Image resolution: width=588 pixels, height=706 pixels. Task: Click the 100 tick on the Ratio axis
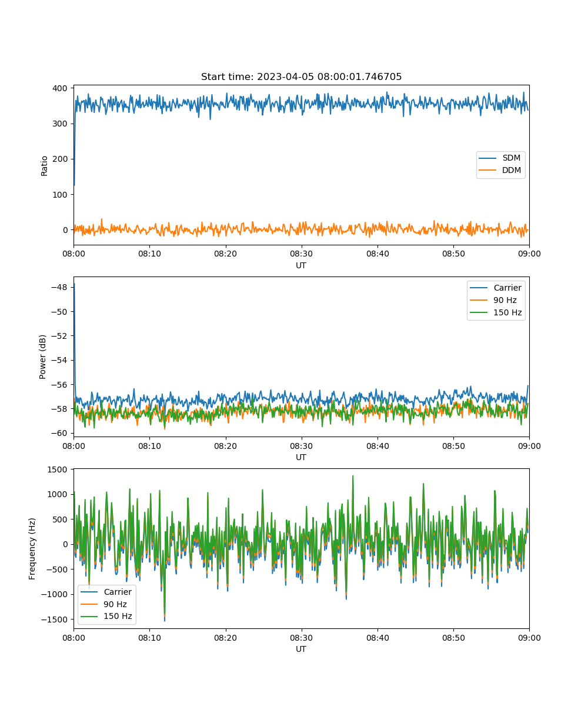coord(61,194)
